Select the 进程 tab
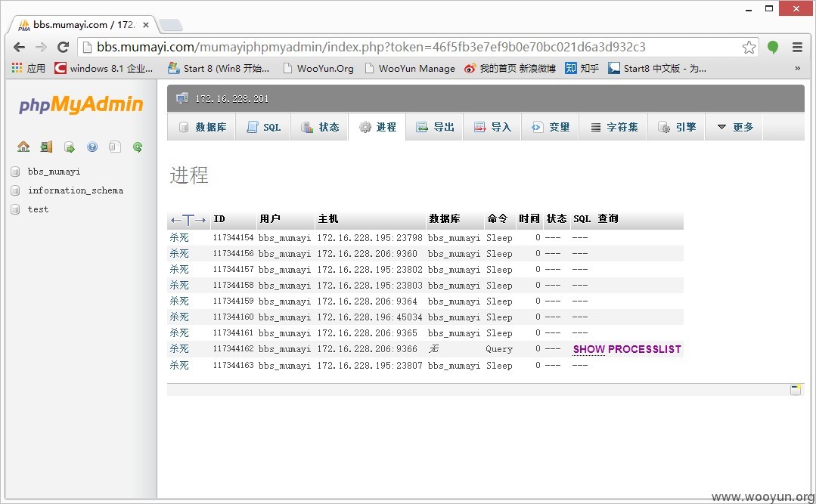 pos(377,127)
